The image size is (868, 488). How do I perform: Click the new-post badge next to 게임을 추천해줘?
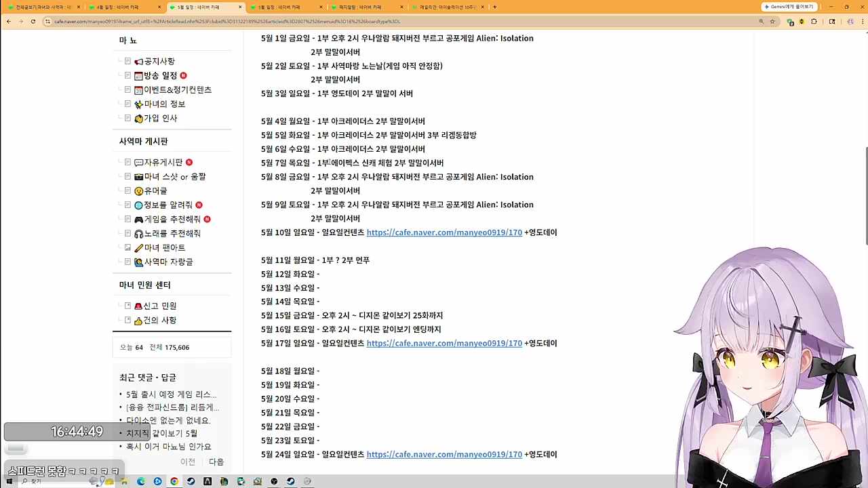pyautogui.click(x=207, y=220)
